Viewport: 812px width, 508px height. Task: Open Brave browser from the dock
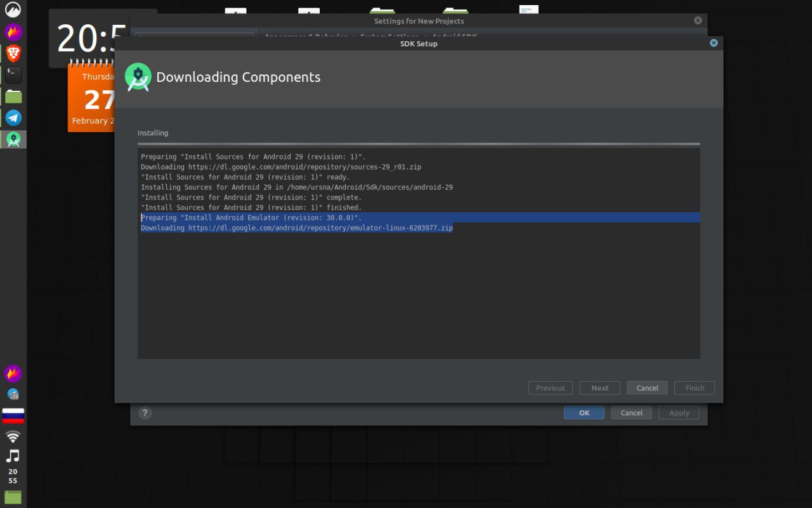[x=13, y=53]
